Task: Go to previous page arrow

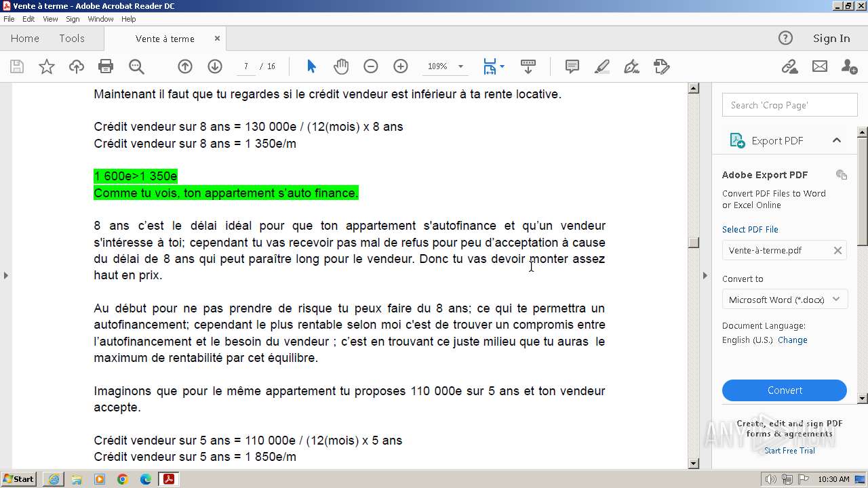Action: [185, 66]
